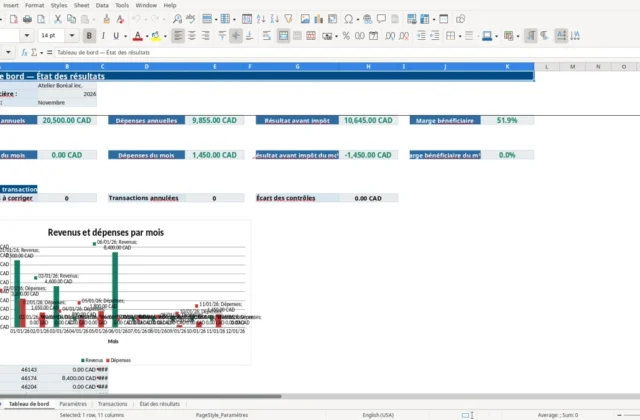The width and height of the screenshot is (640, 420).
Task: Switch to the Paramètres sheet tab
Action: (x=73, y=404)
